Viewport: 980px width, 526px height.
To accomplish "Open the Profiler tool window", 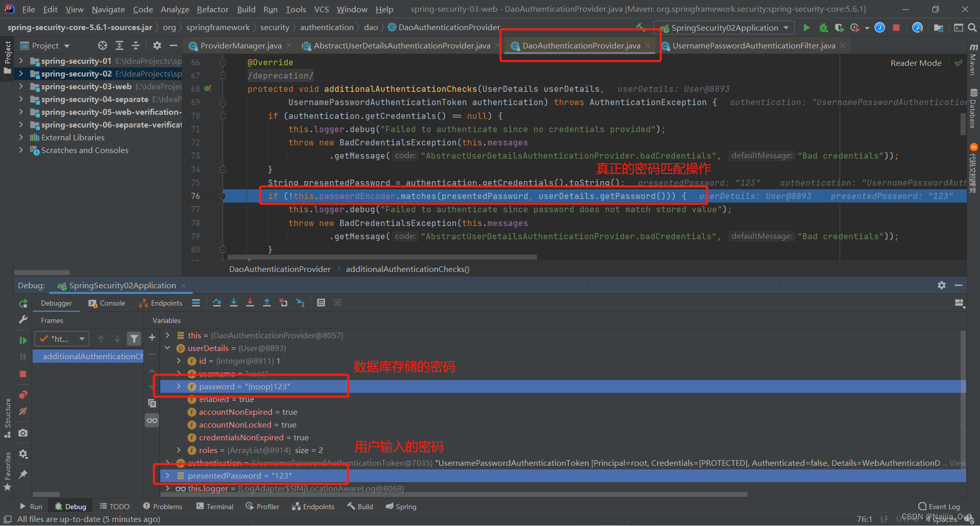I will tap(262, 506).
